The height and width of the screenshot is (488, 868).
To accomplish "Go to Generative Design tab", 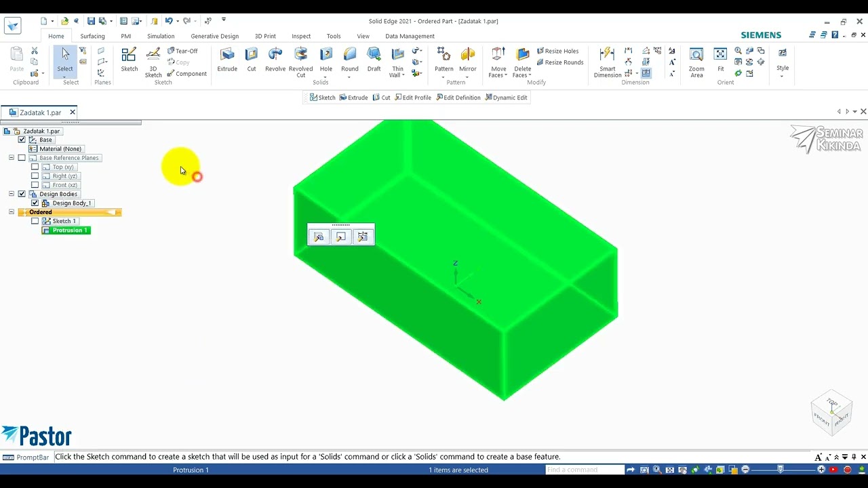I will tap(215, 36).
